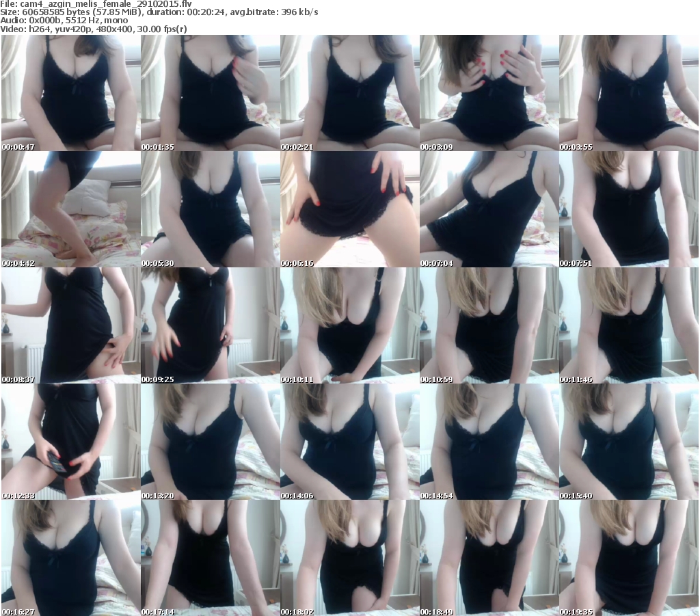Open the frame stamped 00:08:37

[x=71, y=325]
